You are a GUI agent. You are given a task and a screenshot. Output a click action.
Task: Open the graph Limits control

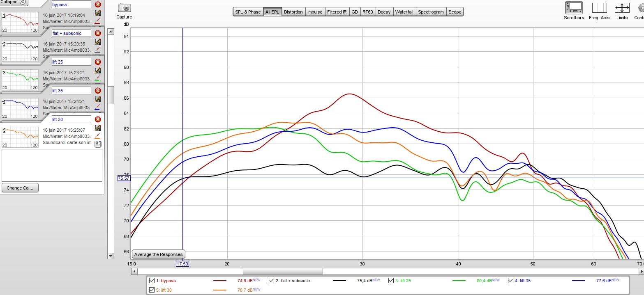(622, 8)
